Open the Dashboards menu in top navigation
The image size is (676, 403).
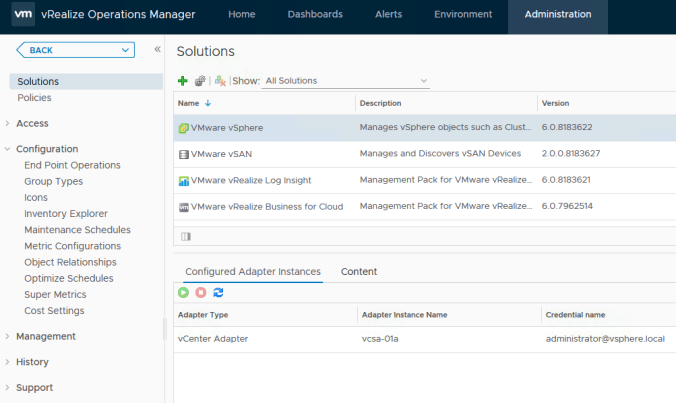[315, 15]
